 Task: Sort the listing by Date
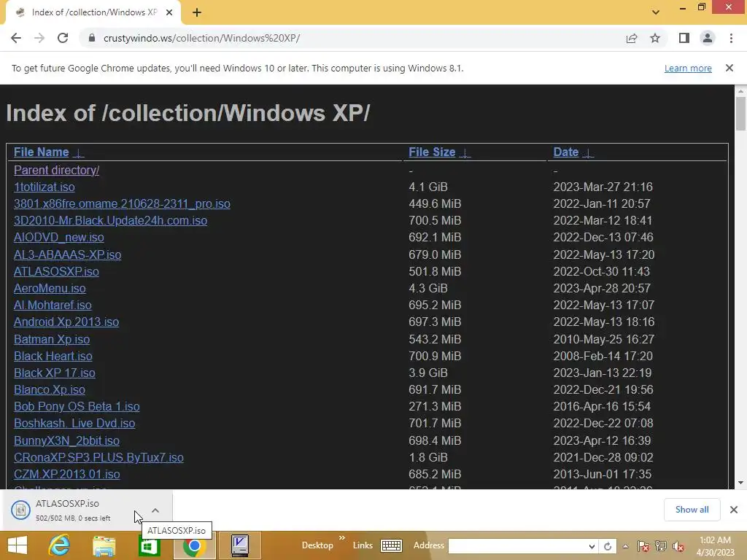566,152
